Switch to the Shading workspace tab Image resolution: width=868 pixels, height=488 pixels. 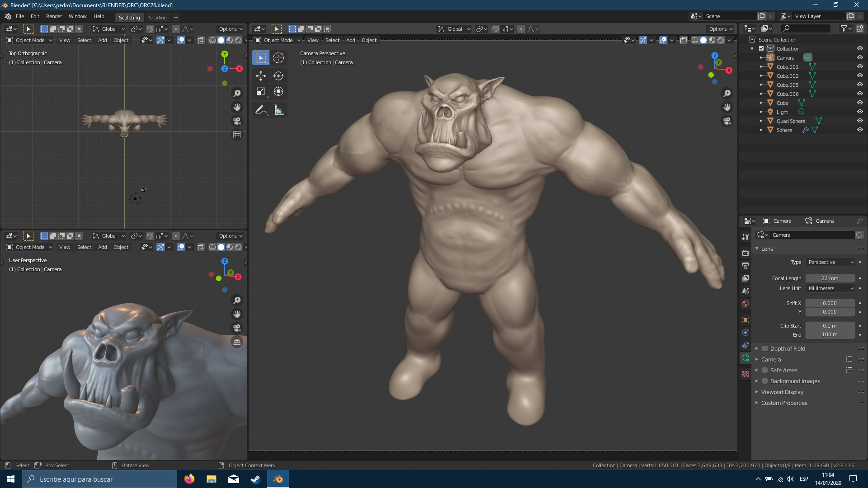click(157, 17)
